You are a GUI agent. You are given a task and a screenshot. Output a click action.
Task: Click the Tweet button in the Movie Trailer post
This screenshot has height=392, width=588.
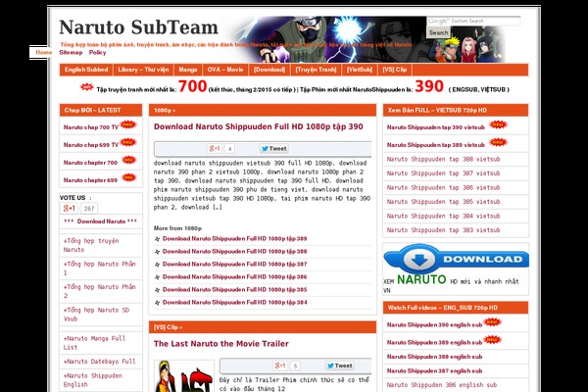click(x=339, y=366)
